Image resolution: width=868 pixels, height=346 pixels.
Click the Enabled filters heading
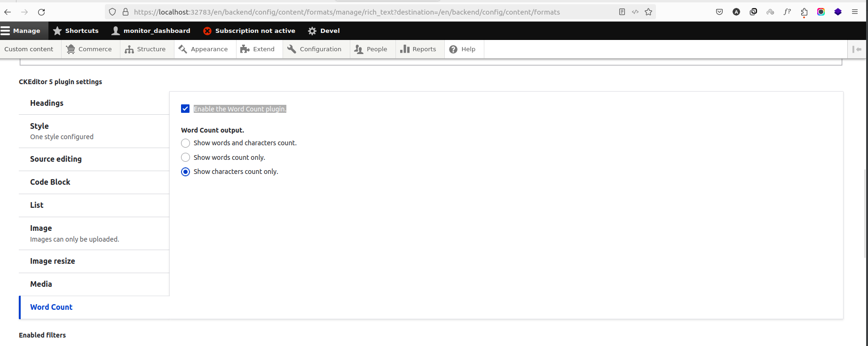pyautogui.click(x=42, y=335)
